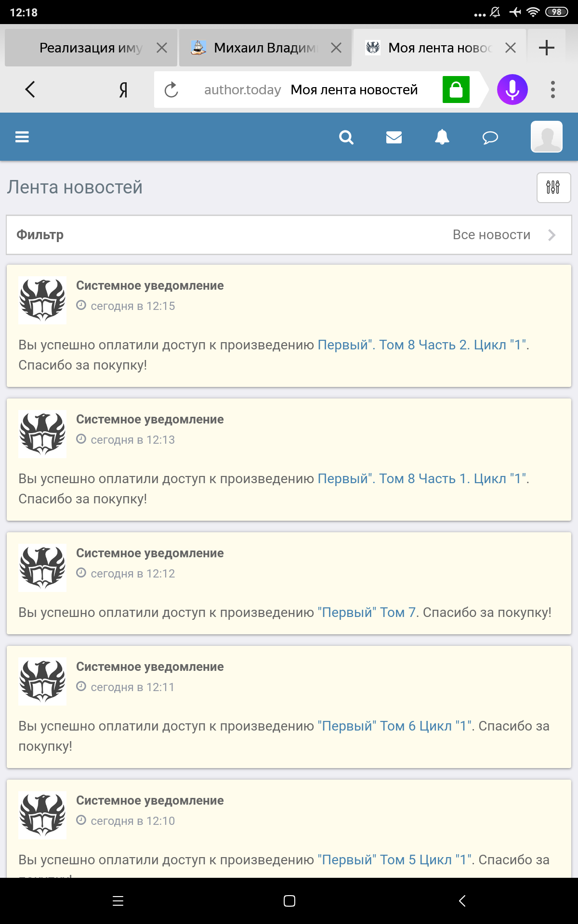Open news feed settings sliders button
The height and width of the screenshot is (924, 578).
coord(553,187)
